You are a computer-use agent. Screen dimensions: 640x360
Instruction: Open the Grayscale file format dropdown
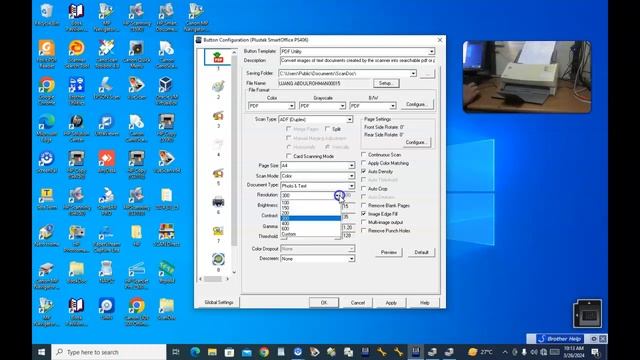(x=342, y=106)
